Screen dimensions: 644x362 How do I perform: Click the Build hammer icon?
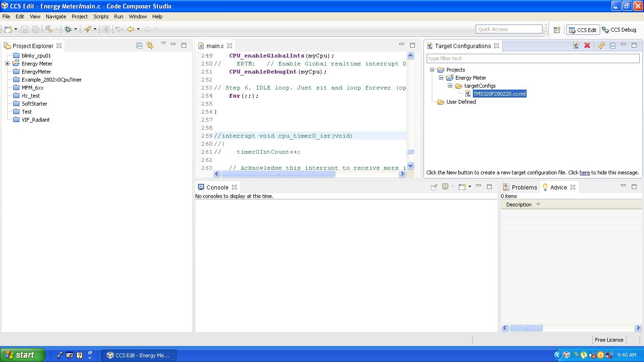pos(49,29)
